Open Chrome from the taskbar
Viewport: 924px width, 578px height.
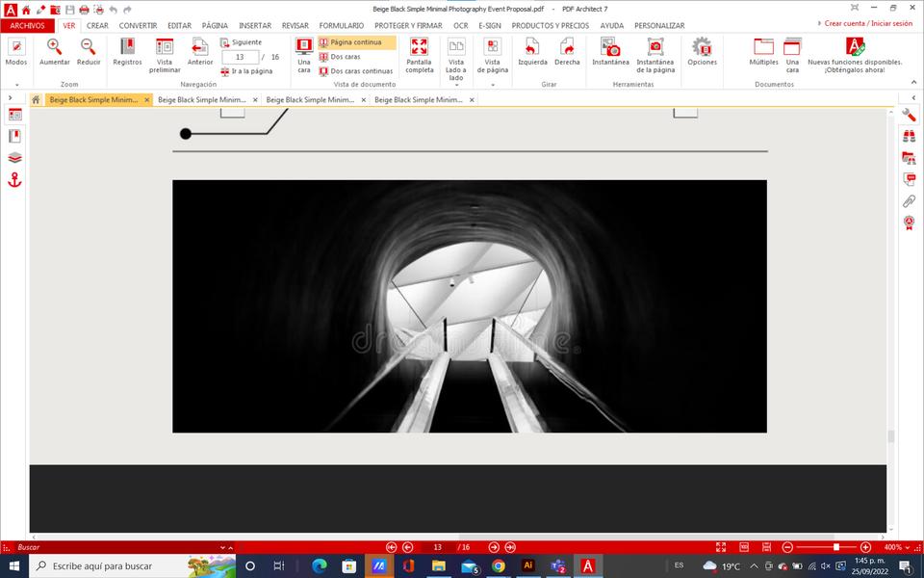[x=498, y=566]
